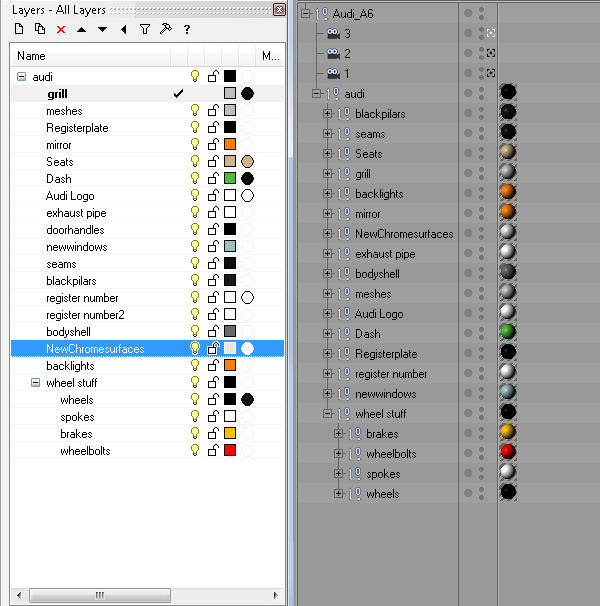
Task: Click the horizontal scrollbar thumb in Layers panel
Action: 100,595
